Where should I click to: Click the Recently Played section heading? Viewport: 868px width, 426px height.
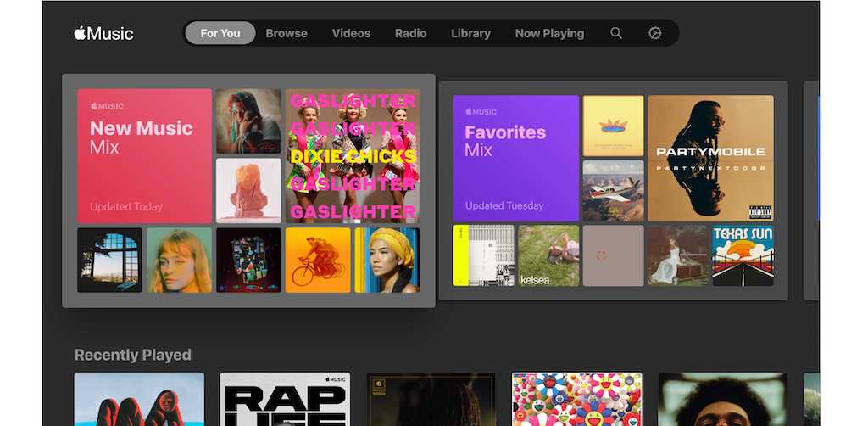coord(133,355)
